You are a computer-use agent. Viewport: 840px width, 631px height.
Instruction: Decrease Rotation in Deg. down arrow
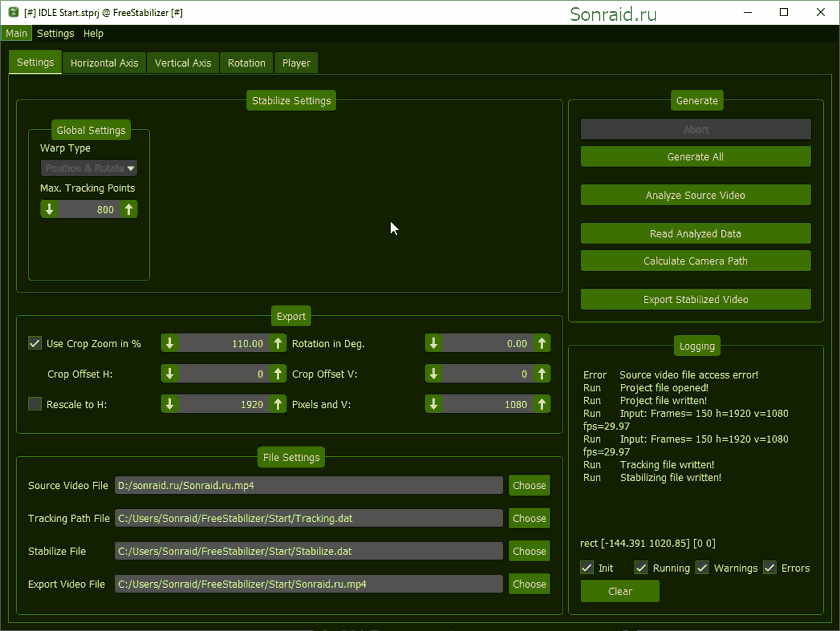tap(434, 343)
